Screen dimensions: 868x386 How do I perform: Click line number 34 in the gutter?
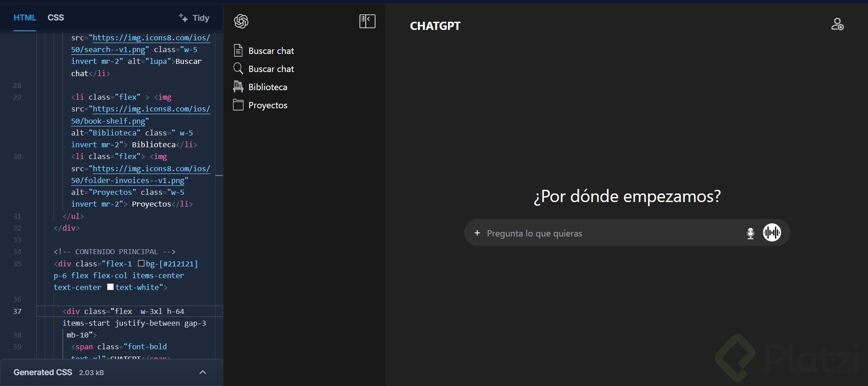[17, 251]
